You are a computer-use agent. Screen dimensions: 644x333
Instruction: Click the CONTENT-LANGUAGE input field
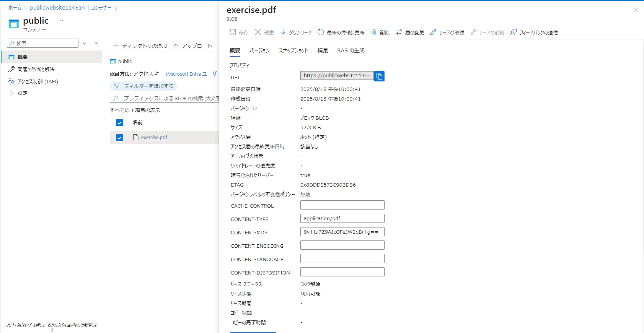(x=342, y=258)
